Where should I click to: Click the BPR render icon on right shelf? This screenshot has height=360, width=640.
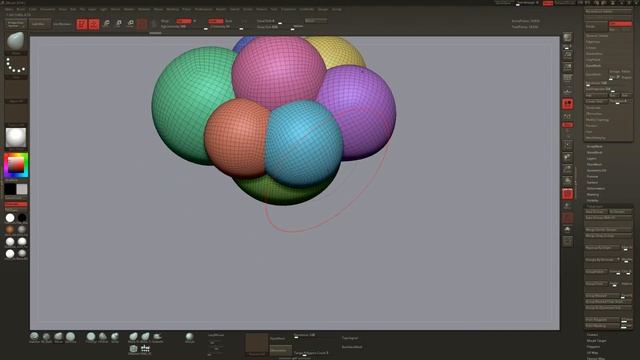pyautogui.click(x=567, y=38)
